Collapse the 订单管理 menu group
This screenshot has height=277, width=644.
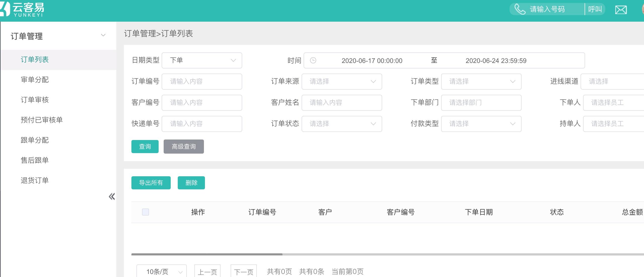click(x=103, y=35)
